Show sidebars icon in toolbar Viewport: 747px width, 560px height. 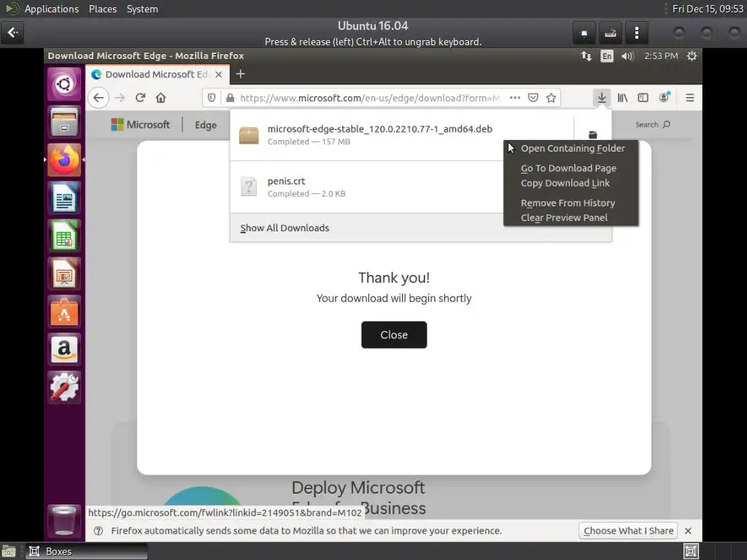pos(643,98)
